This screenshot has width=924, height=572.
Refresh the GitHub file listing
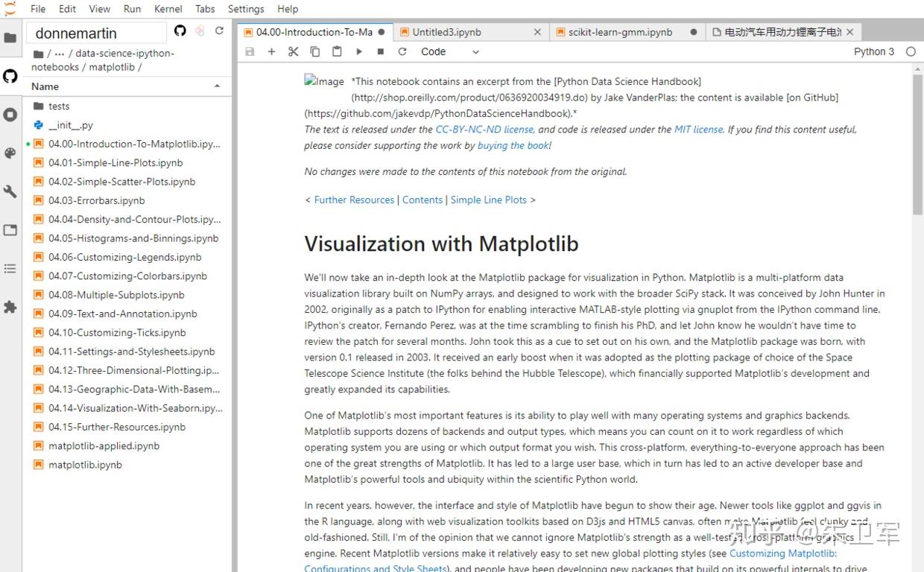218,31
